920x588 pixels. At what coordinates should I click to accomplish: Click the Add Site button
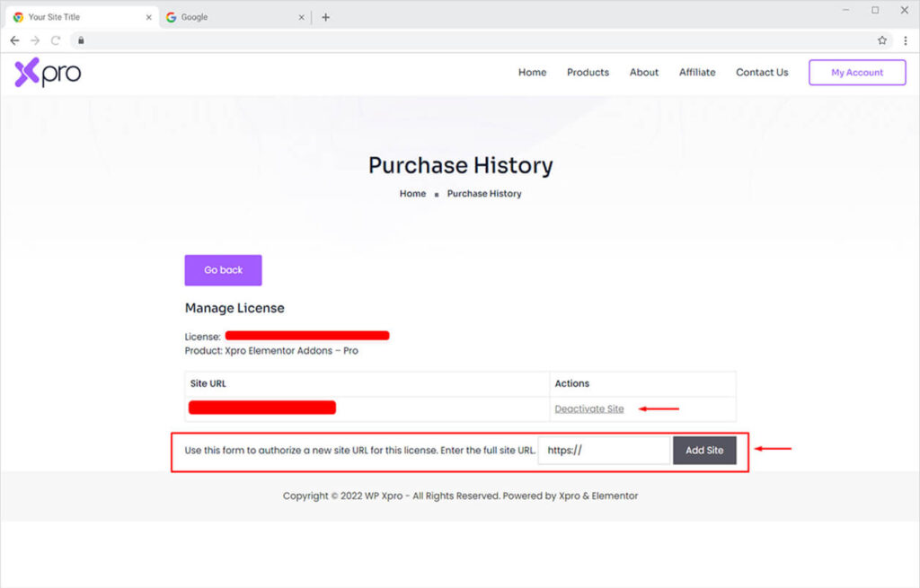tap(704, 451)
